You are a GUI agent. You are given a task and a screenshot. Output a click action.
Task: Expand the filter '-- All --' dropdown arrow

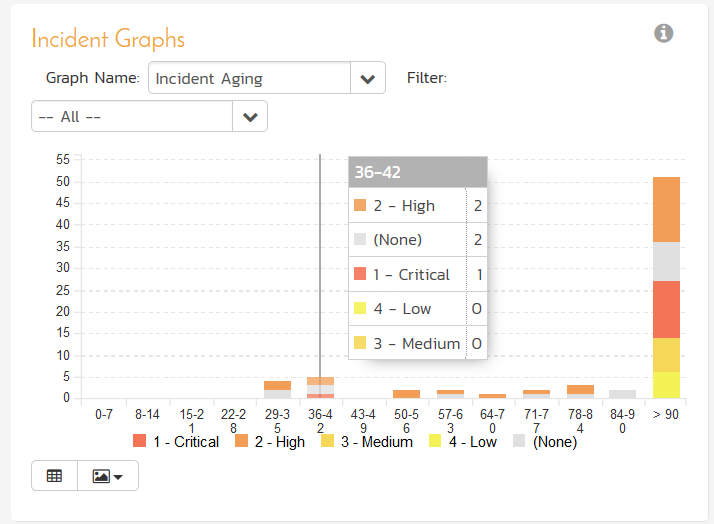(249, 116)
